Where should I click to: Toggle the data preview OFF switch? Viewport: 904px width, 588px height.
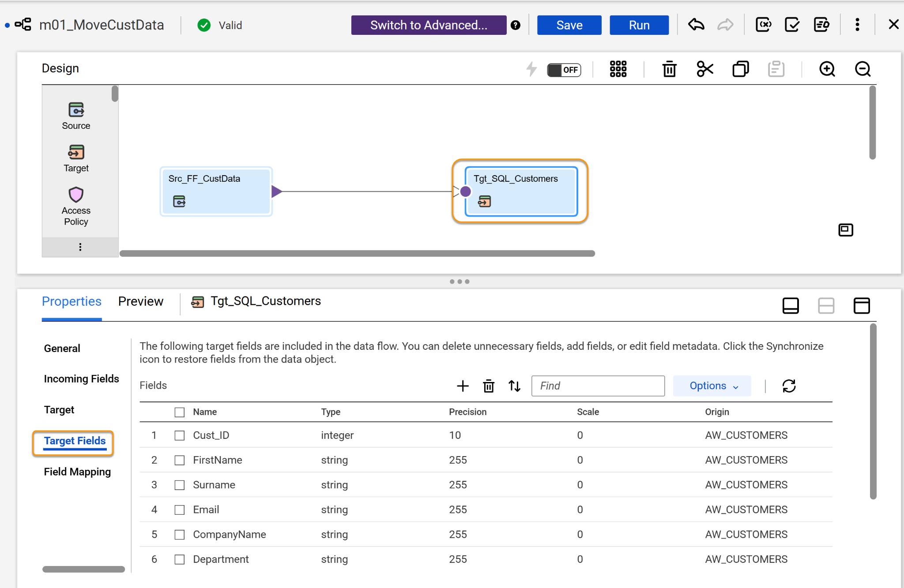tap(564, 70)
